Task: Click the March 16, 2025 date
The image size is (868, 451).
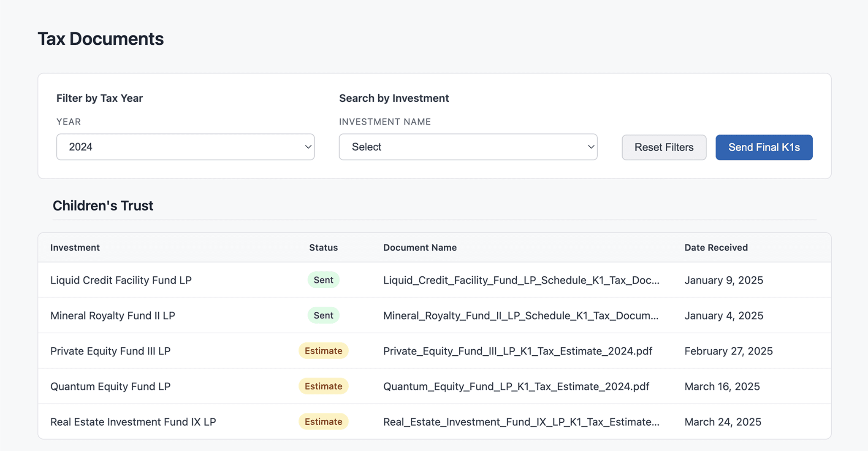Action: (722, 386)
